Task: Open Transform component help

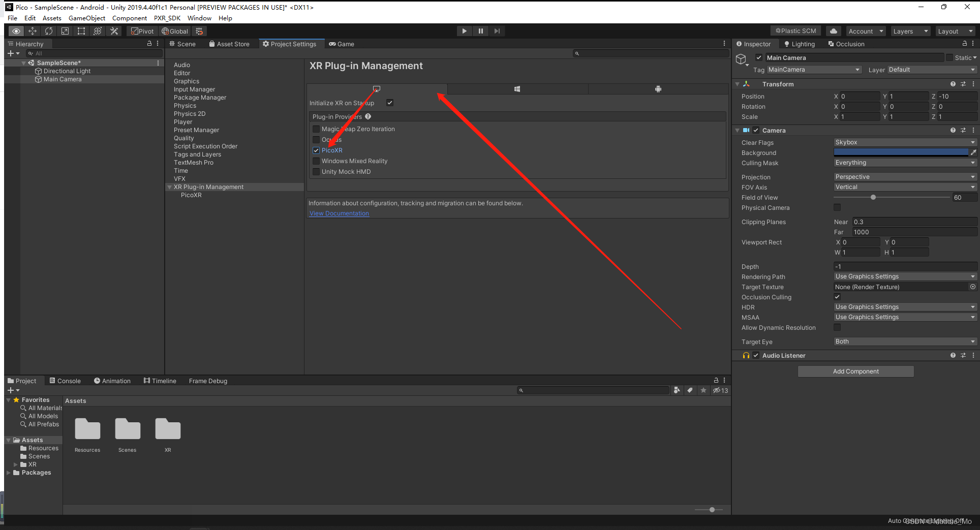Action: click(953, 84)
